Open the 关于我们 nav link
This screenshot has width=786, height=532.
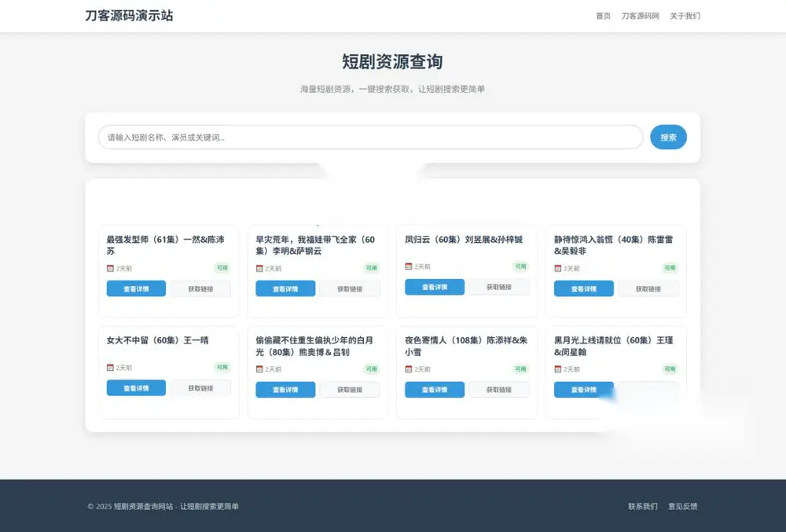point(685,16)
